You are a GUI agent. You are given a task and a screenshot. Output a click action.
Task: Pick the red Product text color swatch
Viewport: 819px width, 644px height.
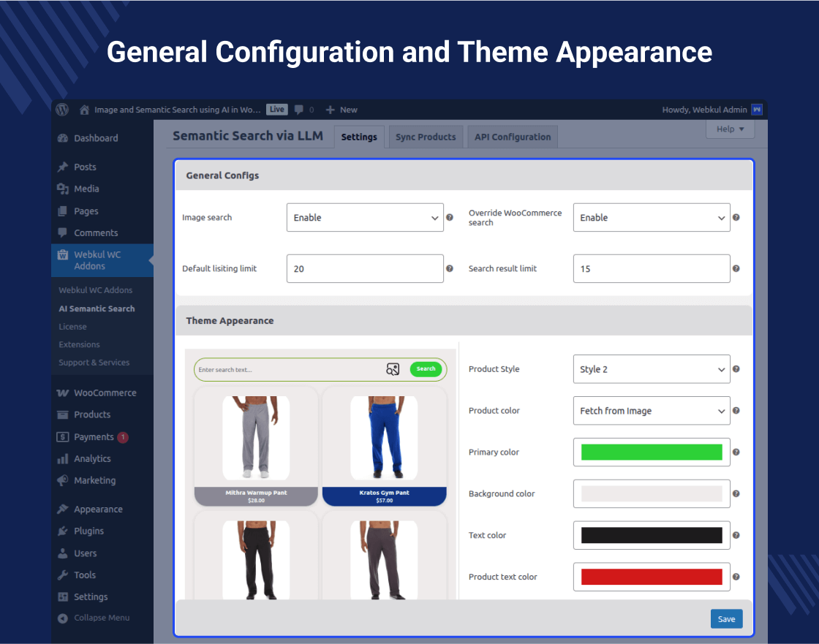pos(652,577)
